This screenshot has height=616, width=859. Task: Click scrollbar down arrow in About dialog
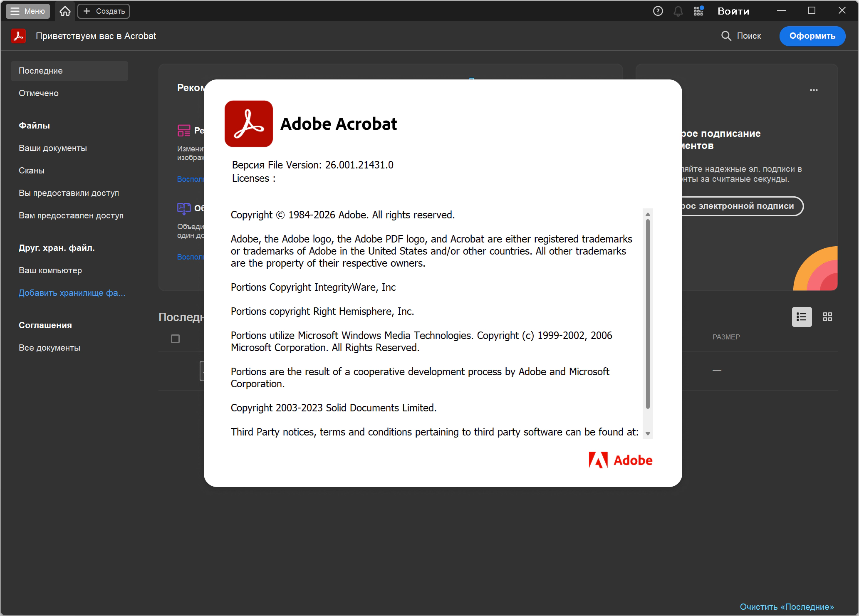point(648,433)
